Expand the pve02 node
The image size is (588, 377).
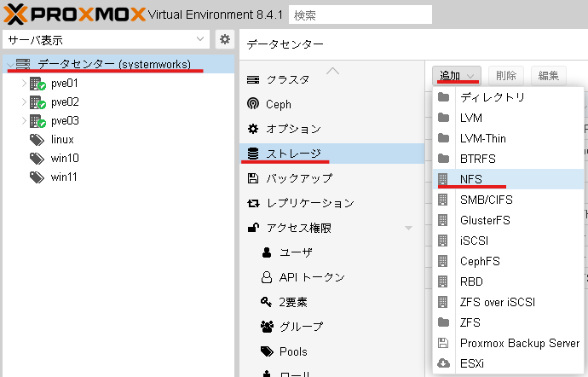(24, 101)
